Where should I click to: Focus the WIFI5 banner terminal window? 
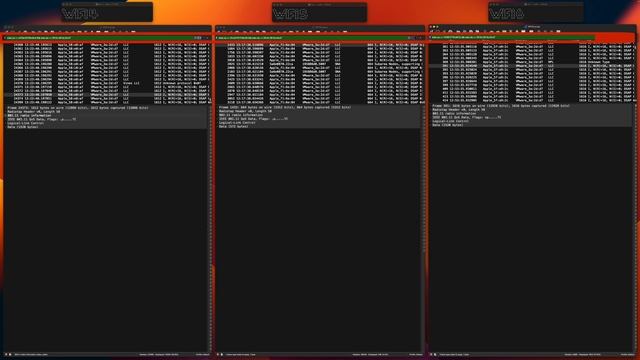pyautogui.click(x=319, y=12)
